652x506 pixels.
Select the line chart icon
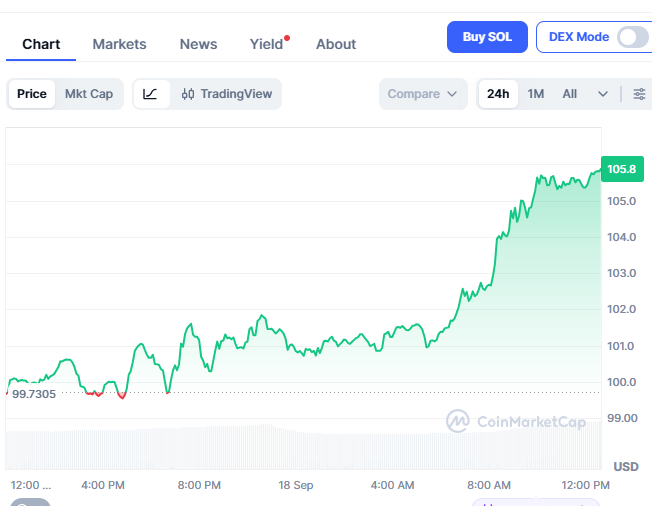point(150,94)
